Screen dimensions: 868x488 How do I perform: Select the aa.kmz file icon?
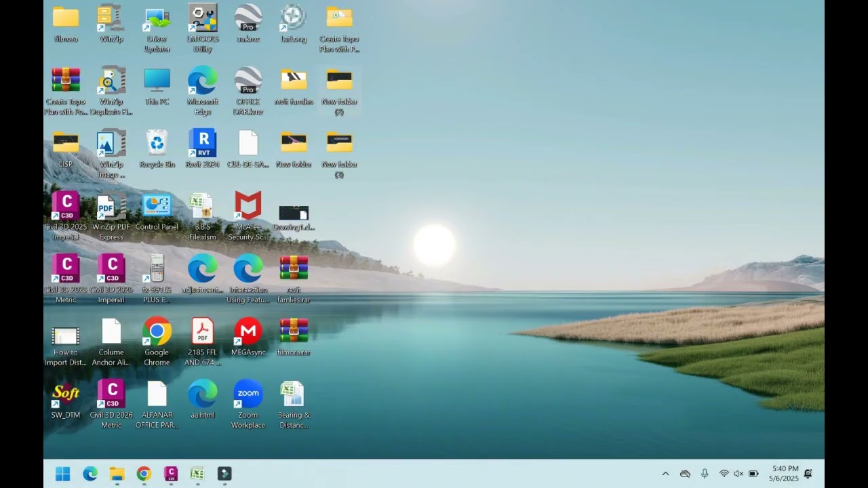click(x=248, y=24)
